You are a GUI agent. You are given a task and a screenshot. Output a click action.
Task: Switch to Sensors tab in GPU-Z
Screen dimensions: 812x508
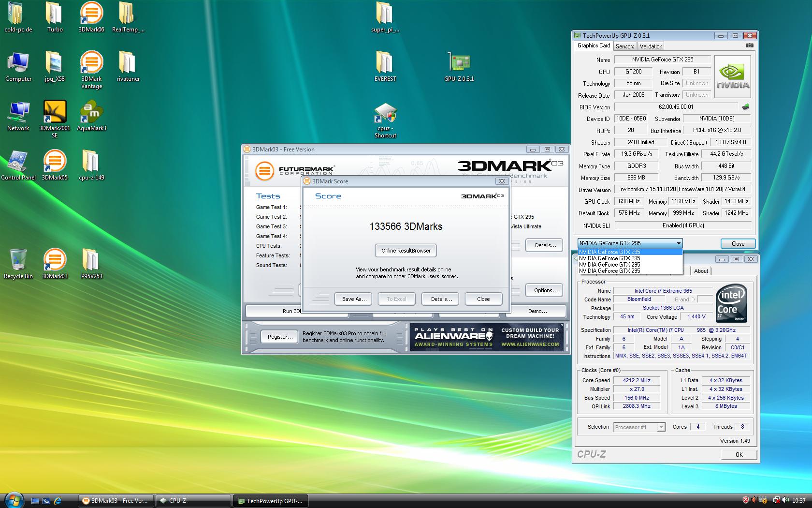[625, 46]
